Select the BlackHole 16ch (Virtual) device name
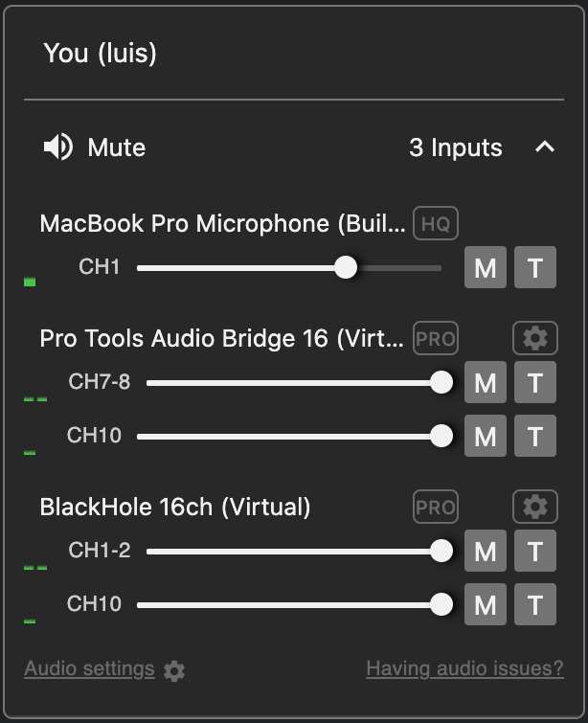 pyautogui.click(x=175, y=507)
